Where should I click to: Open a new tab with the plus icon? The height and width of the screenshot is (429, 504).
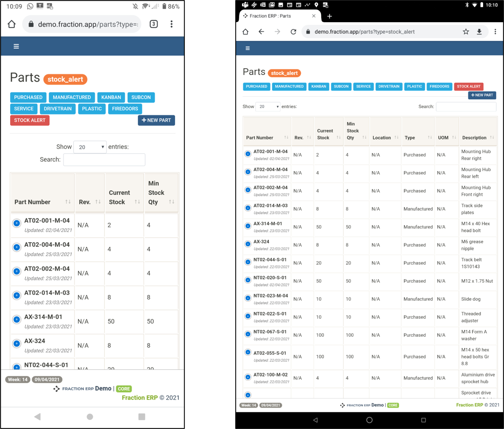click(329, 16)
